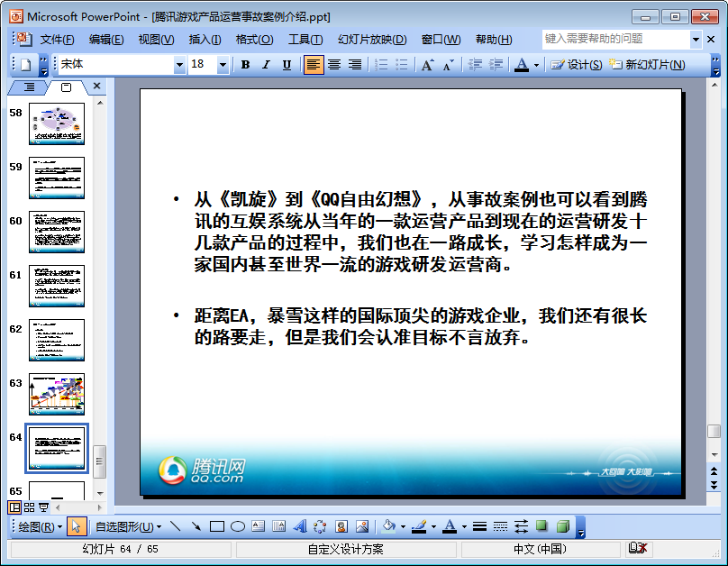Insert Diagram or Organization Chart
Viewport: 728px width, 566px height.
(x=321, y=526)
